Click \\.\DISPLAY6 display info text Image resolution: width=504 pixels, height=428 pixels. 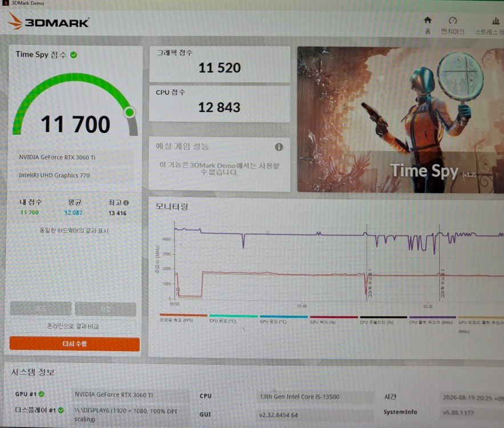click(x=126, y=415)
